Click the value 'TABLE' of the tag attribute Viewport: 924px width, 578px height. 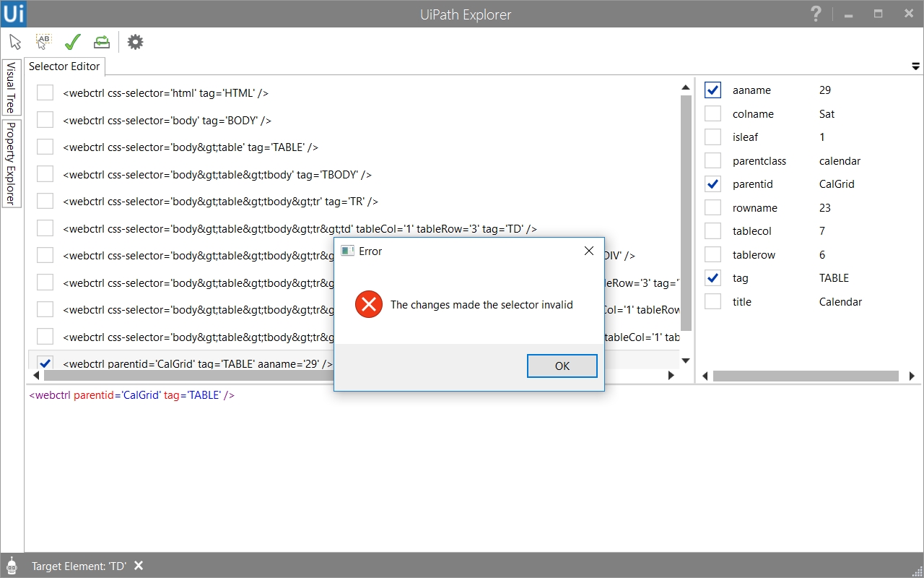[834, 277]
